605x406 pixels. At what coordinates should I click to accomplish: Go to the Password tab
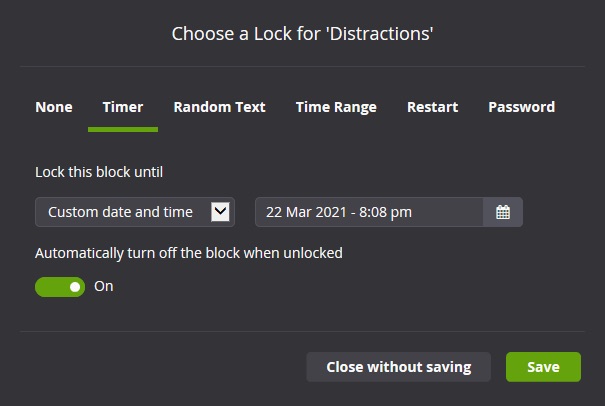[x=521, y=107]
